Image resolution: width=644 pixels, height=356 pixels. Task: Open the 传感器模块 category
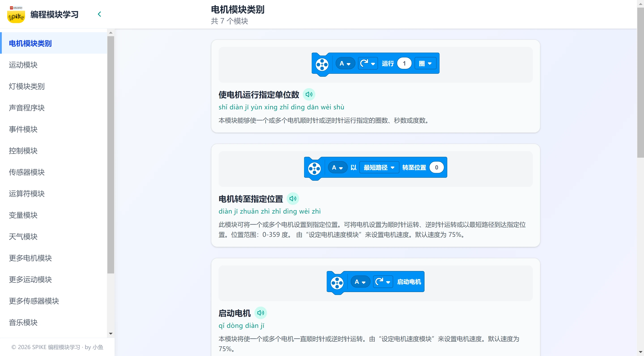[26, 172]
